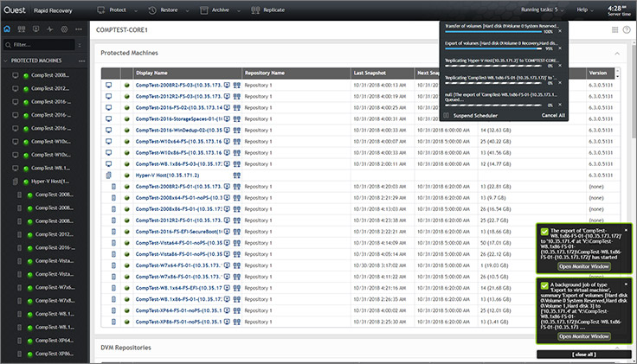Toggle the Running tasks: 5 dropdown
Image resolution: width=637 pixels, height=364 pixels.
coord(543,10)
